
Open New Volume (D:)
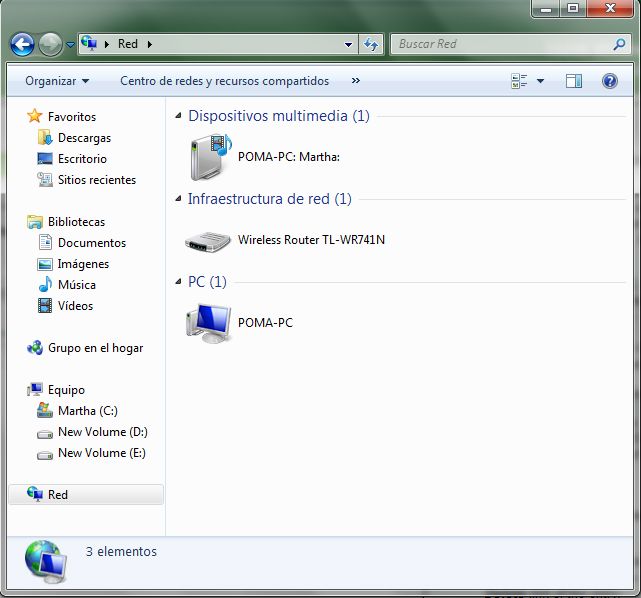[103, 432]
